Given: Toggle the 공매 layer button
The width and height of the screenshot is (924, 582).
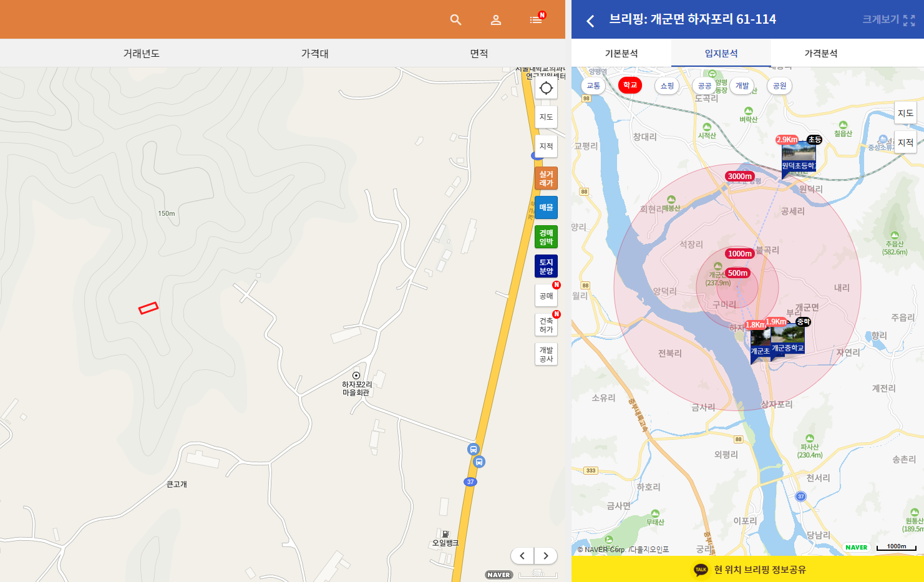Looking at the screenshot, I should pos(546,296).
